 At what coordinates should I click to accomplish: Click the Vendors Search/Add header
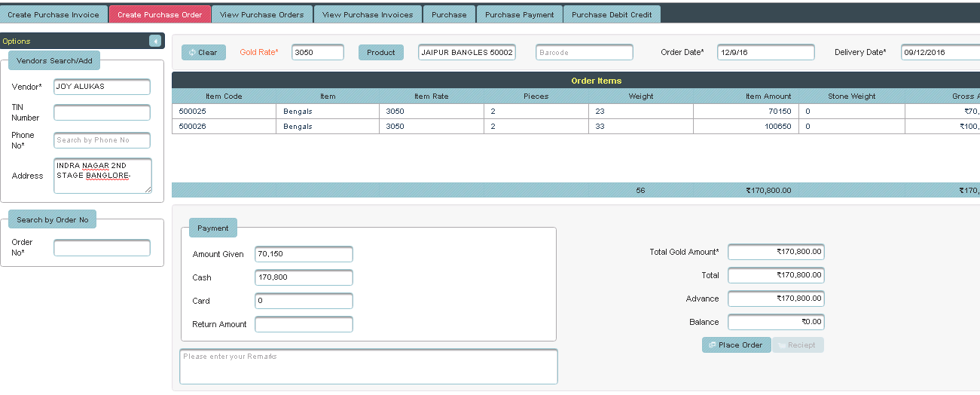(54, 60)
